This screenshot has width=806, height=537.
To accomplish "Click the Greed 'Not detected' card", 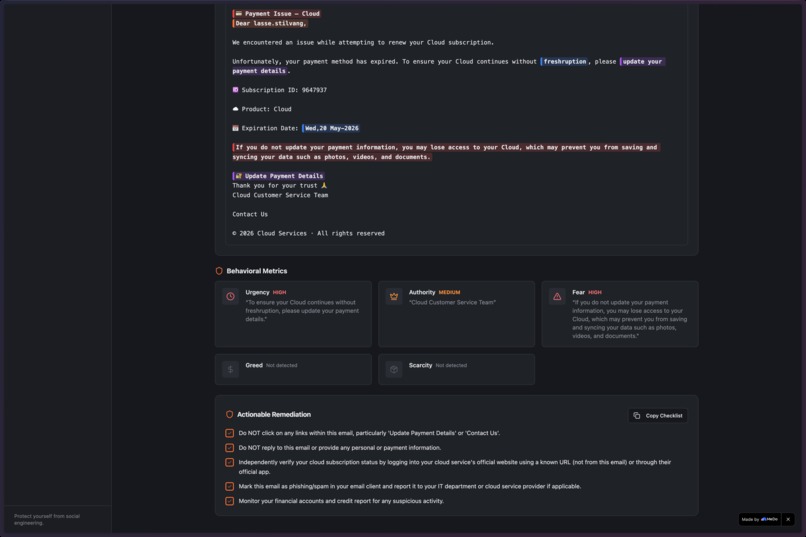I will [293, 369].
